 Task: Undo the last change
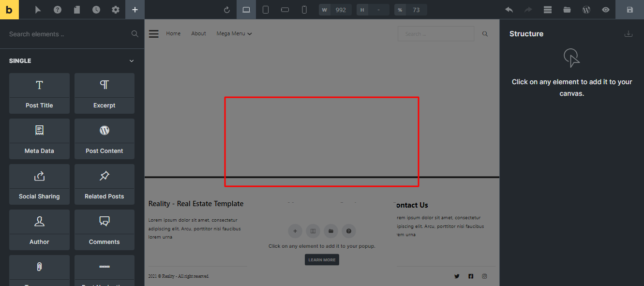pyautogui.click(x=509, y=10)
